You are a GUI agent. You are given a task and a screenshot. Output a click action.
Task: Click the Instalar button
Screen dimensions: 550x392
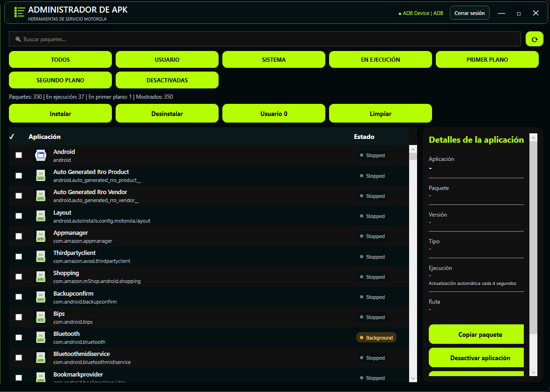60,114
